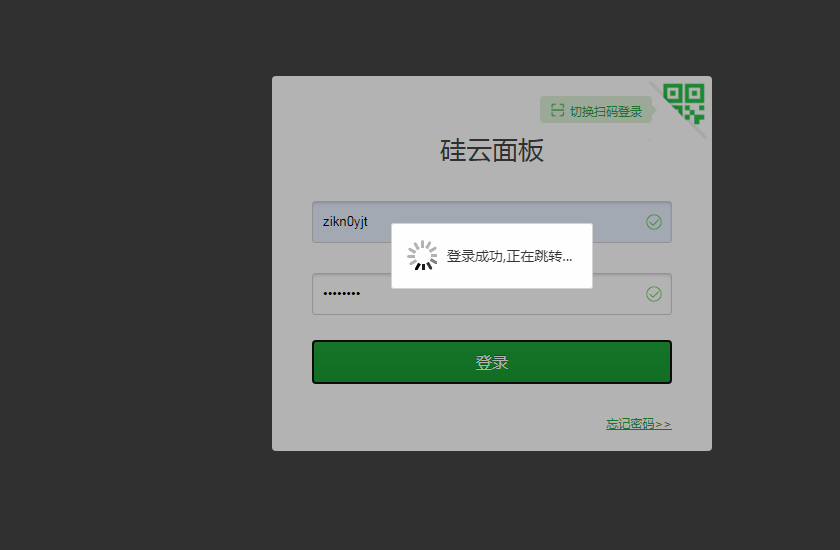
Task: Click the green 登录 login button
Action: [492, 362]
